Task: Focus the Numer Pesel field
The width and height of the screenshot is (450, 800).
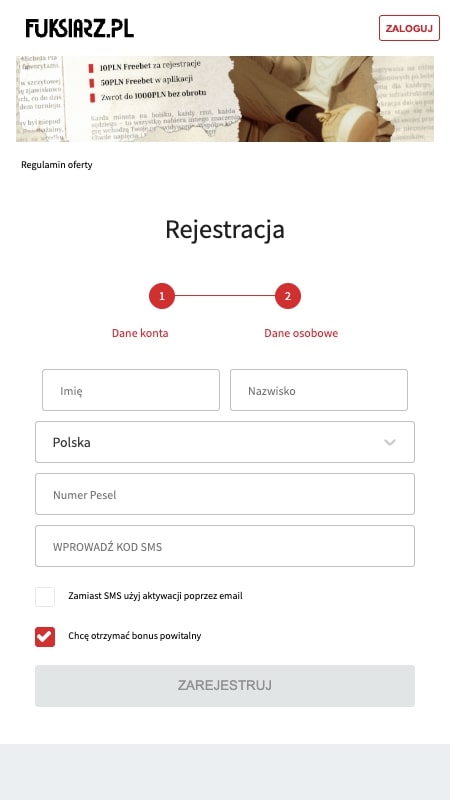Action: [225, 494]
